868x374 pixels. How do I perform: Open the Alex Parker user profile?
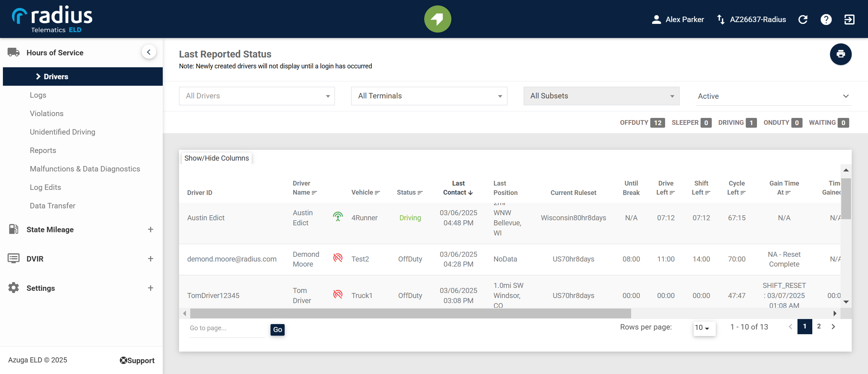[x=678, y=20]
